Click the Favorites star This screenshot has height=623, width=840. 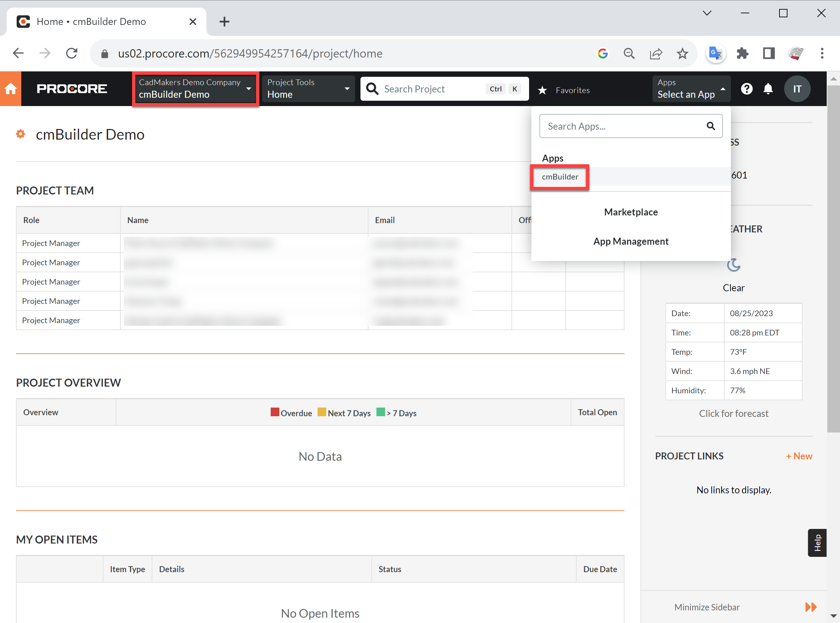tap(542, 90)
